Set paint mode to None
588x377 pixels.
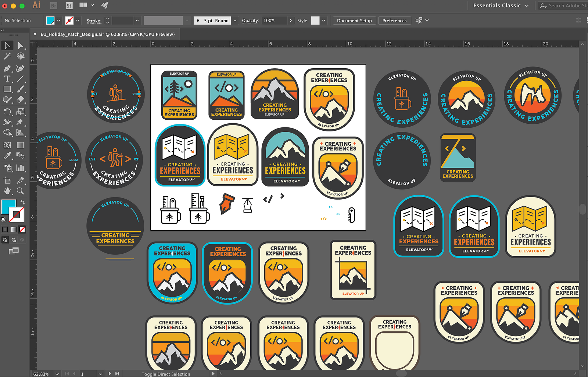(x=22, y=229)
